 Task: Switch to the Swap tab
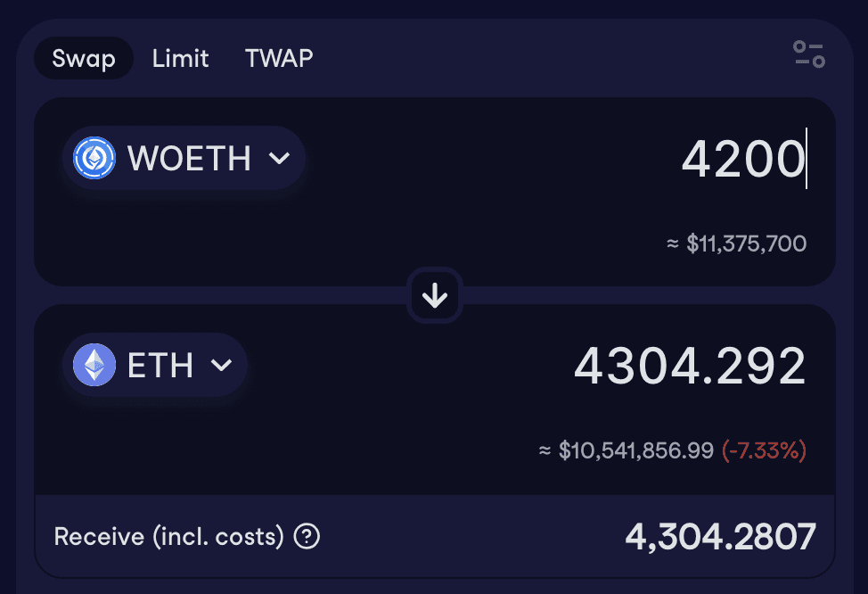(x=84, y=59)
